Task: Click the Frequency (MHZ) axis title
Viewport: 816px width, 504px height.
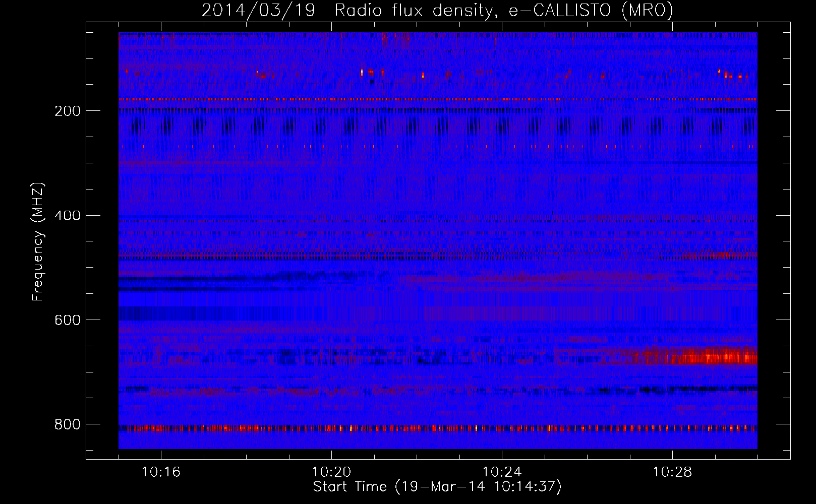Action: coord(38,241)
